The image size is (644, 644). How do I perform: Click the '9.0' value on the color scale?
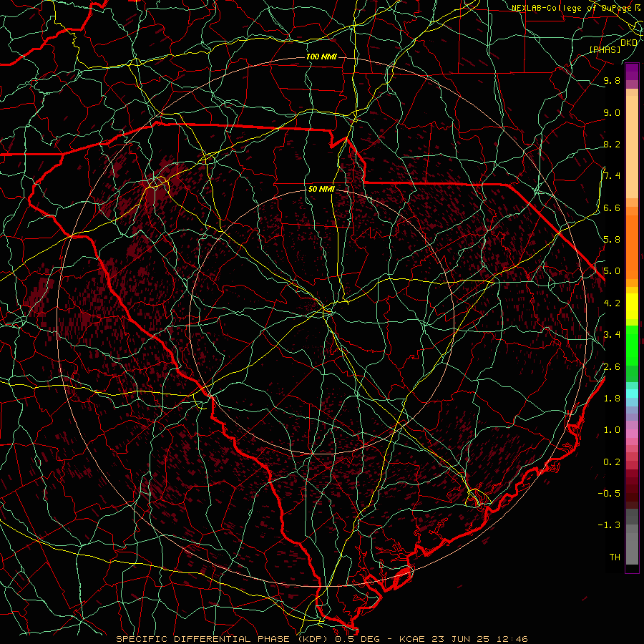612,112
